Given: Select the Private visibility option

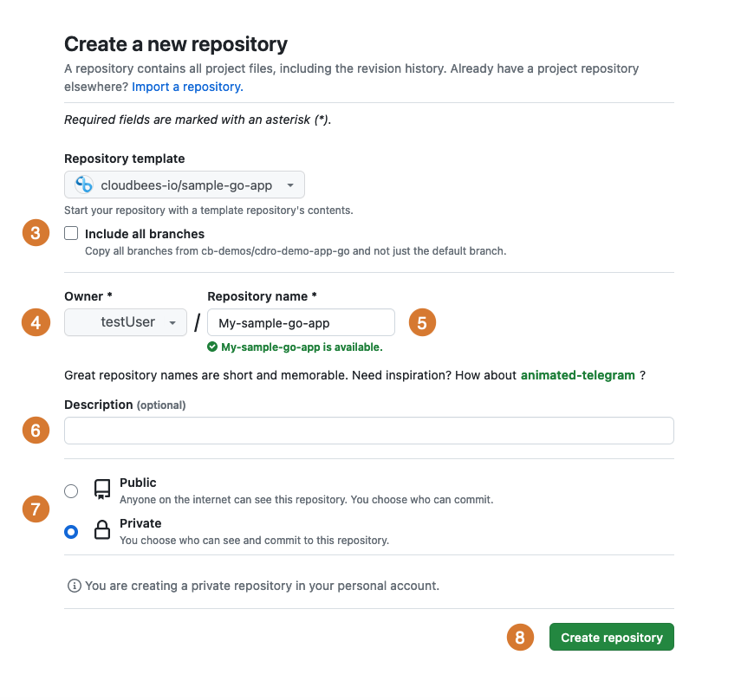Looking at the screenshot, I should 71,531.
